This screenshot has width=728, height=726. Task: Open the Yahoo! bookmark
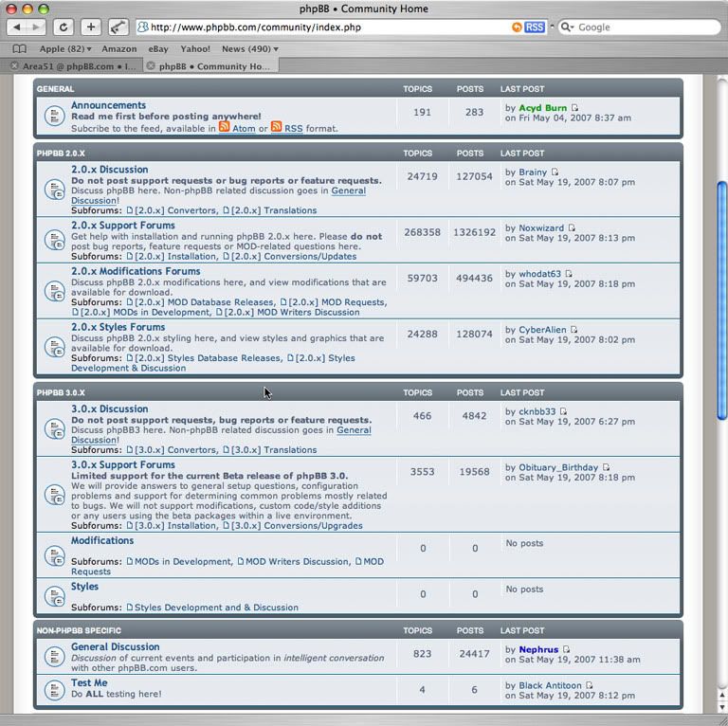point(195,48)
